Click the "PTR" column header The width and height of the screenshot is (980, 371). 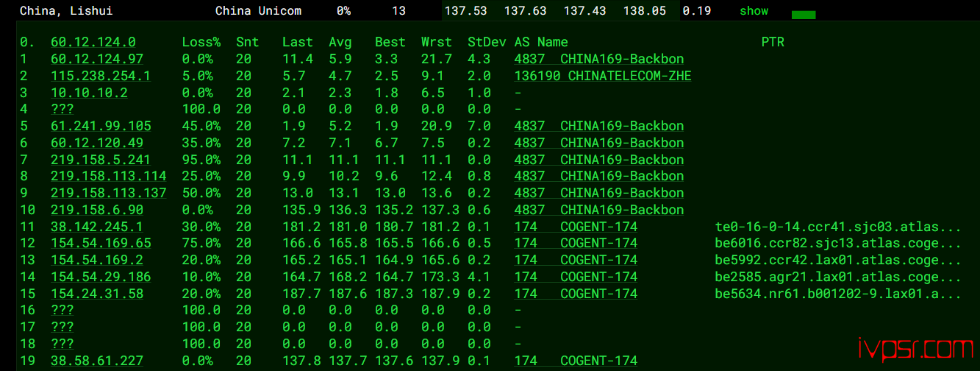(773, 42)
